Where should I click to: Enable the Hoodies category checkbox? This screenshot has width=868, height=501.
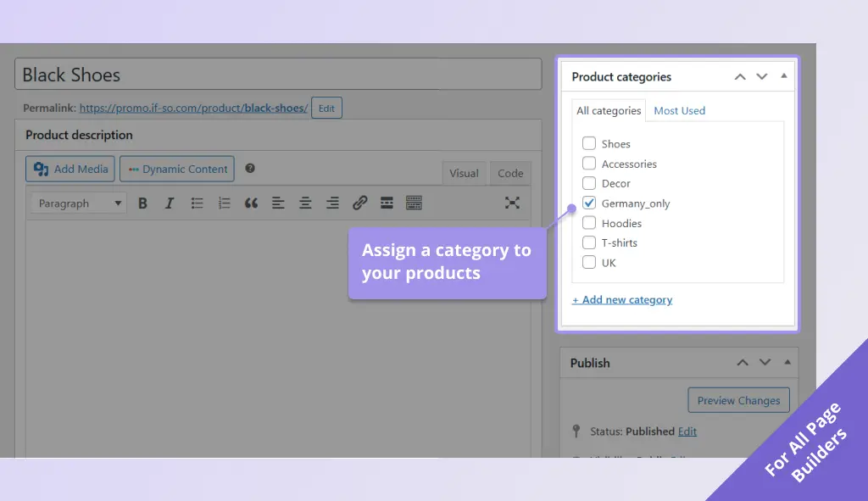(589, 223)
